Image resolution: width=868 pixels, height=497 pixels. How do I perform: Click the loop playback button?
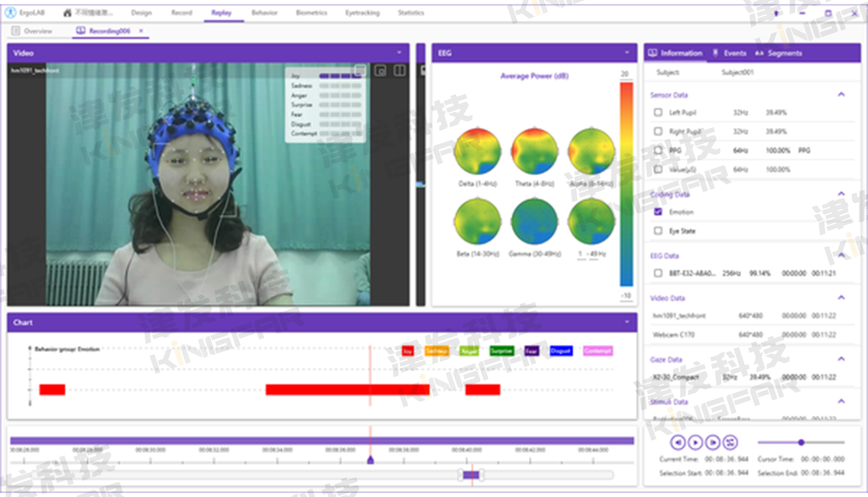(x=730, y=443)
